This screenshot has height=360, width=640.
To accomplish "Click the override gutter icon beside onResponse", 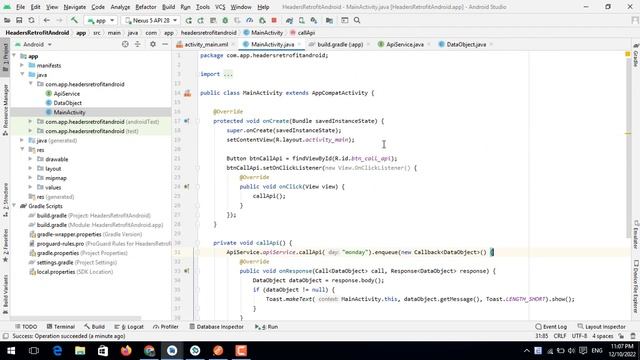I will pyautogui.click(x=187, y=271).
